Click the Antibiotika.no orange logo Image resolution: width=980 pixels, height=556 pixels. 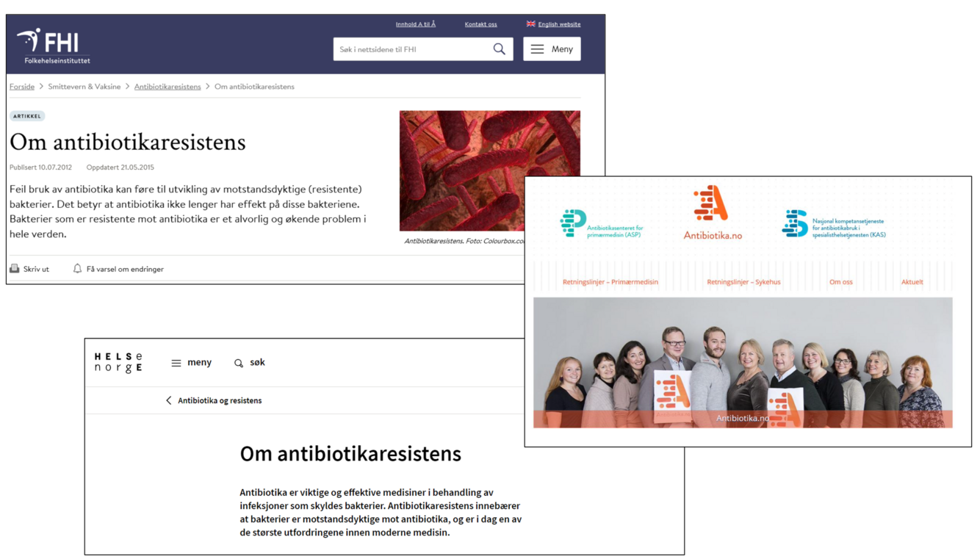[713, 212]
